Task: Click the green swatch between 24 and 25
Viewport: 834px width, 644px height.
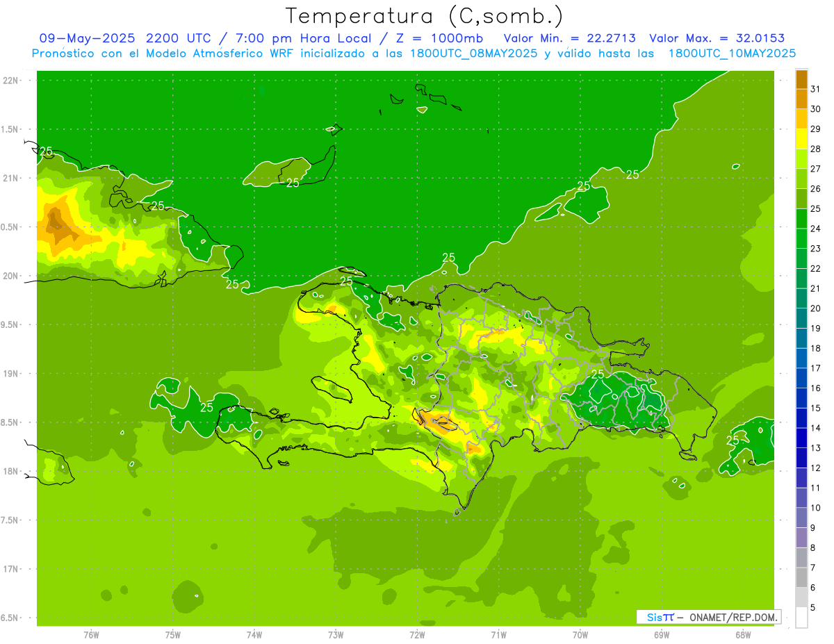Action: tap(801, 219)
